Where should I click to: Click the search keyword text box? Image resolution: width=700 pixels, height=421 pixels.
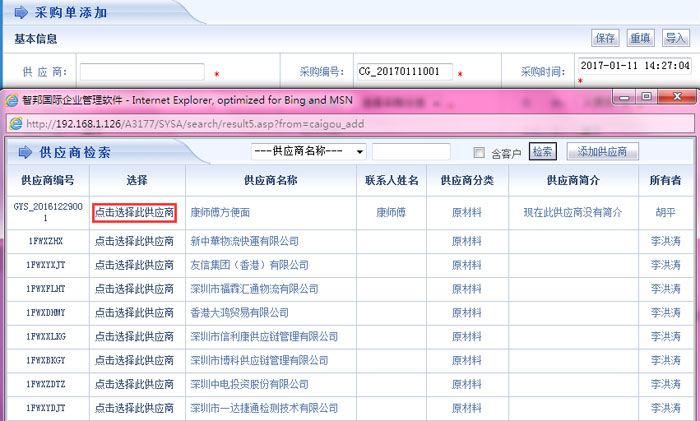[x=420, y=152]
